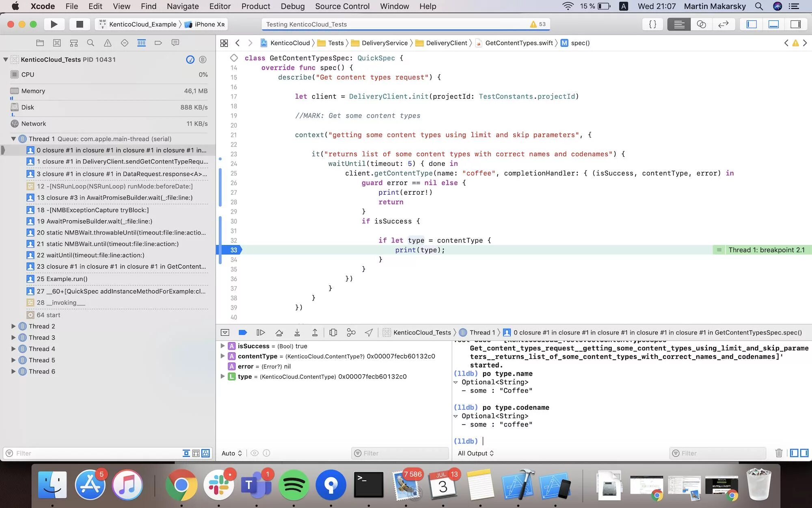
Task: Step into the function
Action: pyautogui.click(x=297, y=332)
